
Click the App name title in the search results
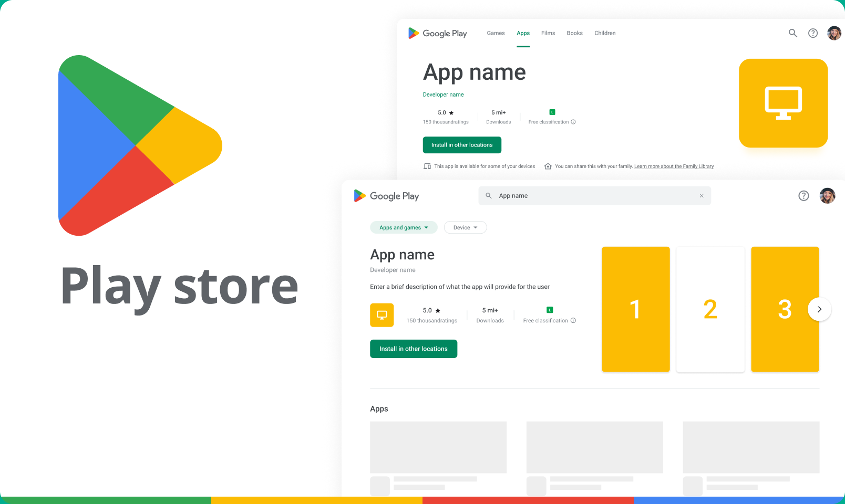click(x=402, y=255)
